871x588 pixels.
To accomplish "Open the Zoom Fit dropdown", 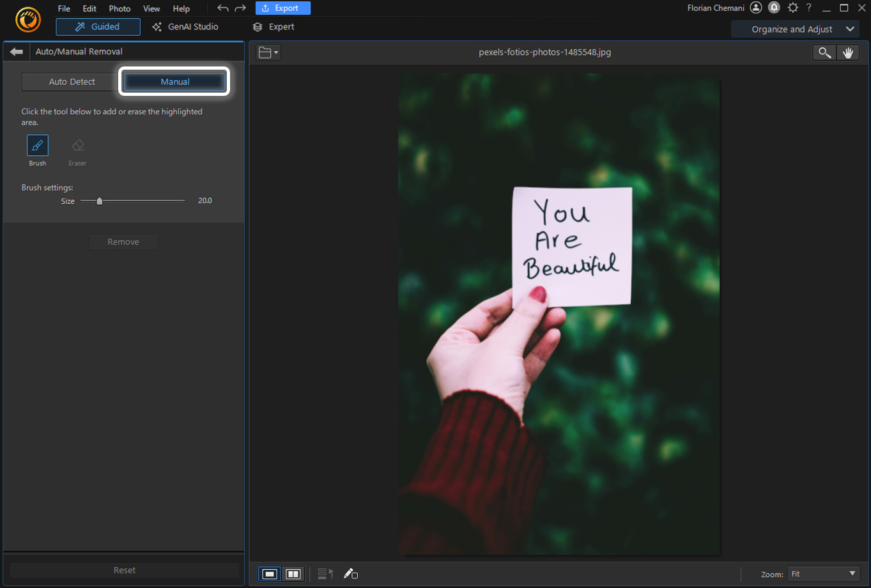I will tap(822, 573).
